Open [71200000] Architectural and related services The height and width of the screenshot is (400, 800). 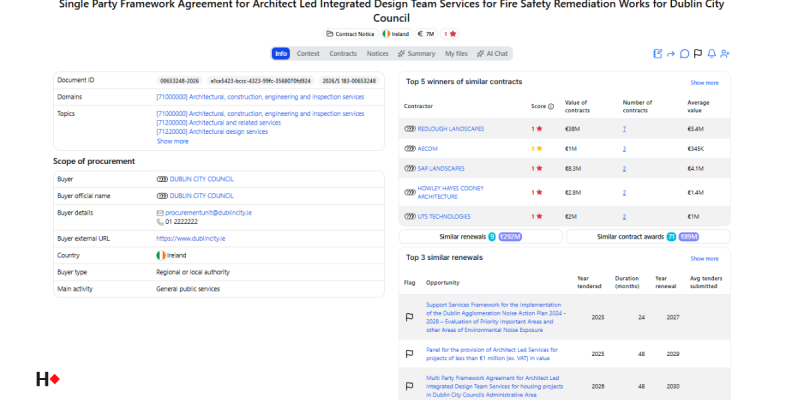point(218,123)
